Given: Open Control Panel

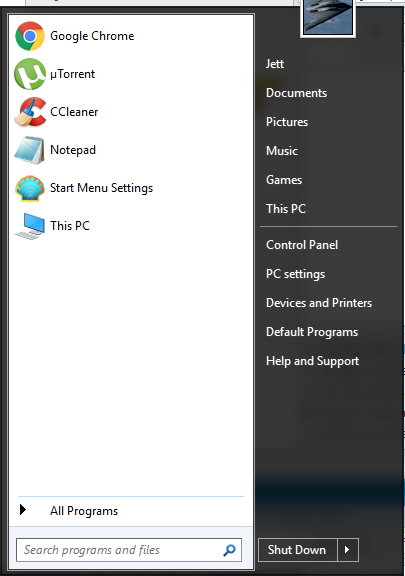Looking at the screenshot, I should pos(302,245).
